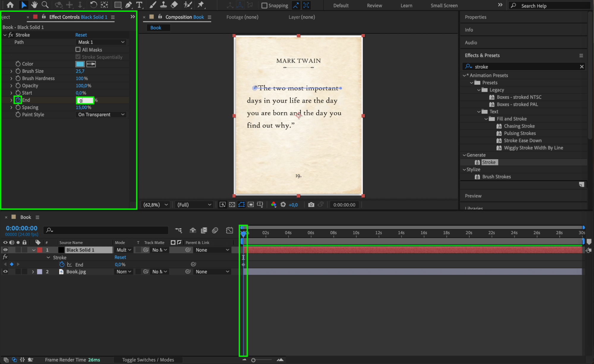Click the snapshot camera icon

tap(311, 205)
